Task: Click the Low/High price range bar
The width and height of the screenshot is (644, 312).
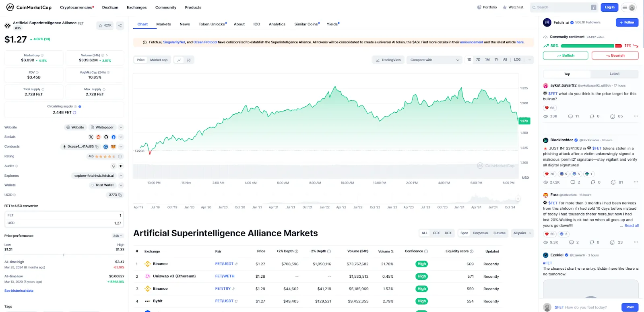Action: (64, 255)
